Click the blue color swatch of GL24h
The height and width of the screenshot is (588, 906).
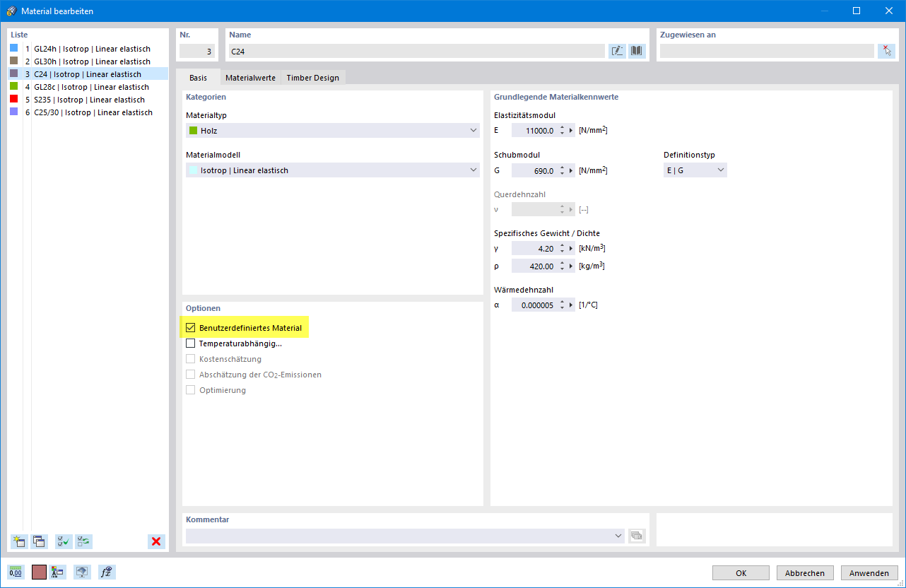coord(13,48)
